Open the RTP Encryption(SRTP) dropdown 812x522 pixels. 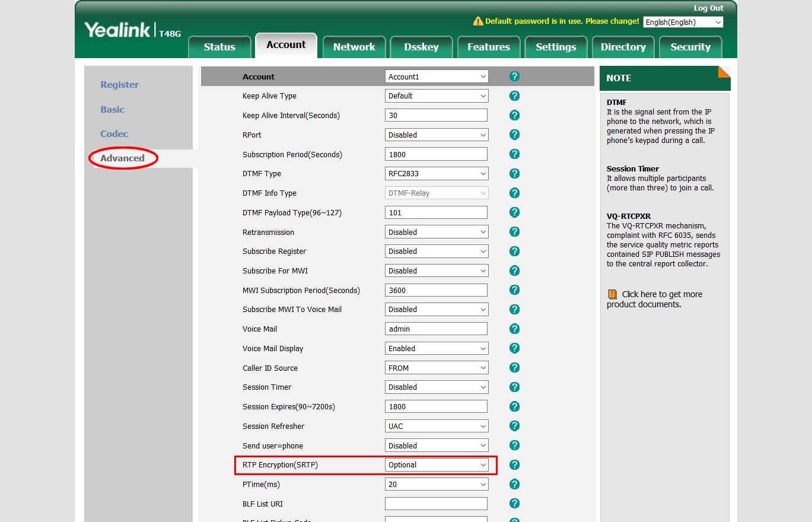coord(437,465)
